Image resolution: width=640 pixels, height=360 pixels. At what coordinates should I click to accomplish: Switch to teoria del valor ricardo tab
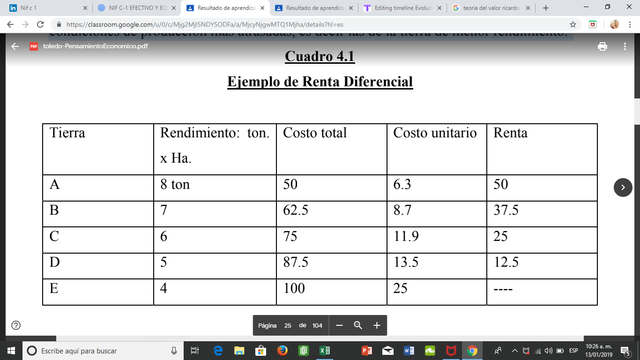(x=491, y=8)
